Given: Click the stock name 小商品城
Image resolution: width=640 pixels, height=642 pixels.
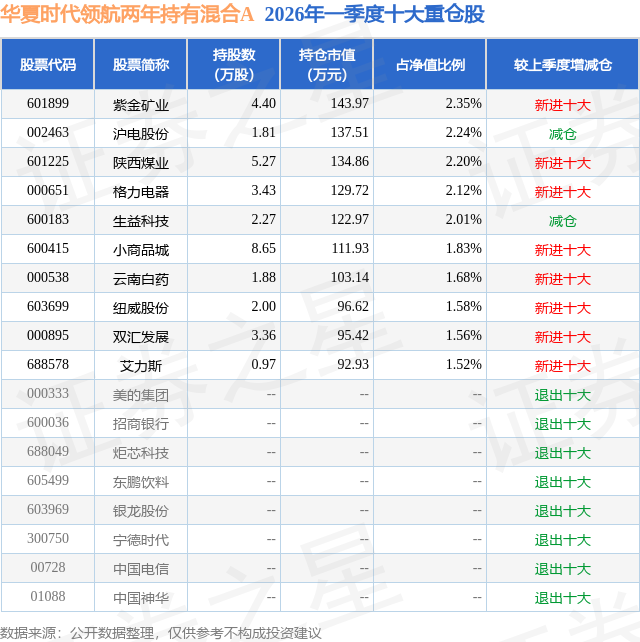Looking at the screenshot, I should click(140, 251).
